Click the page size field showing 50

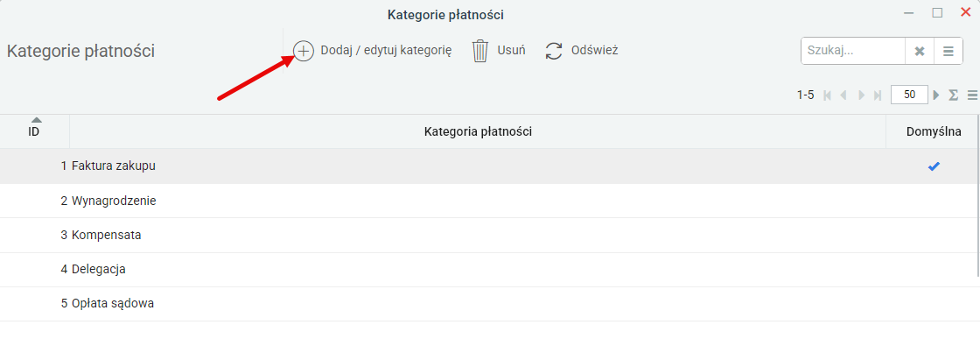coord(909,95)
